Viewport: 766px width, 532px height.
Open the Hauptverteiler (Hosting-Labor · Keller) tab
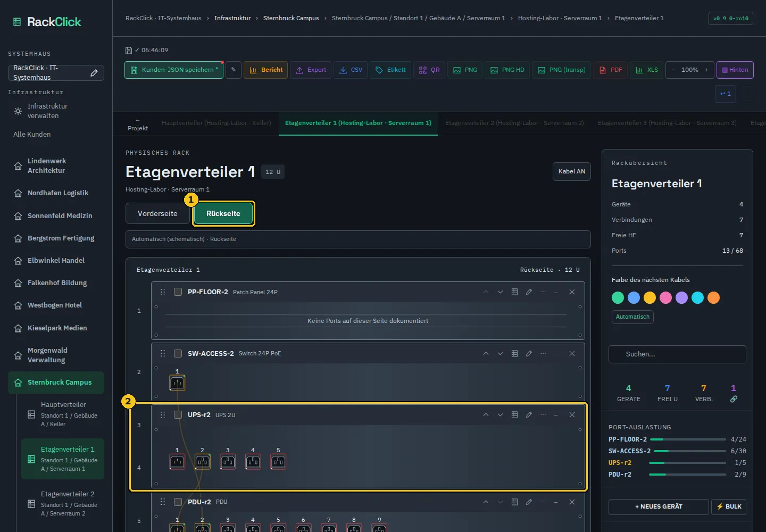point(217,123)
